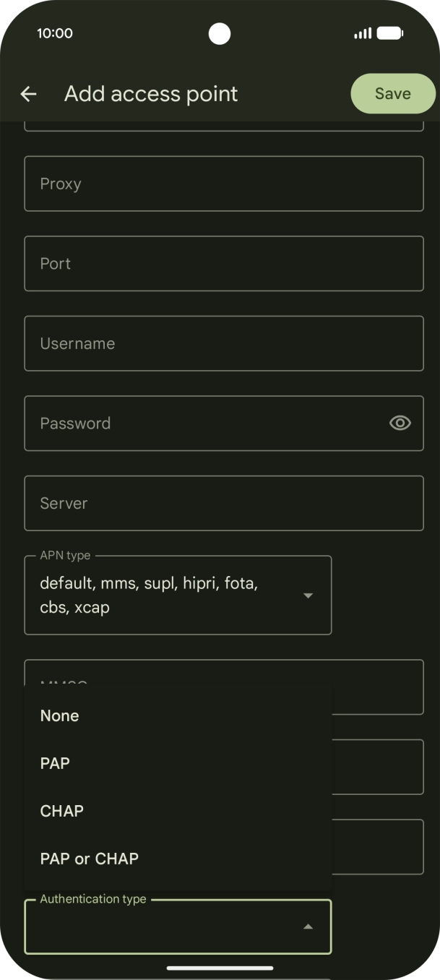Tap the status bar clock
This screenshot has width=440, height=980.
point(55,33)
